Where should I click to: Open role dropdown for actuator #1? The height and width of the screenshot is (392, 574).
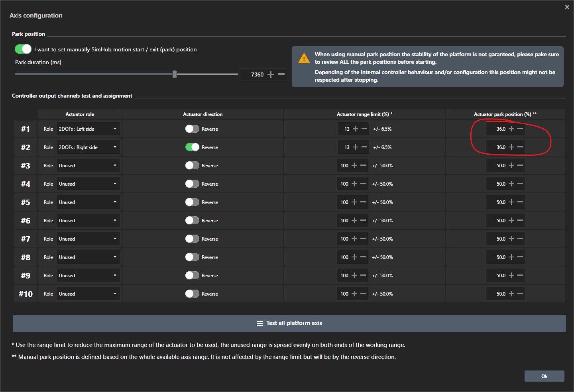88,129
